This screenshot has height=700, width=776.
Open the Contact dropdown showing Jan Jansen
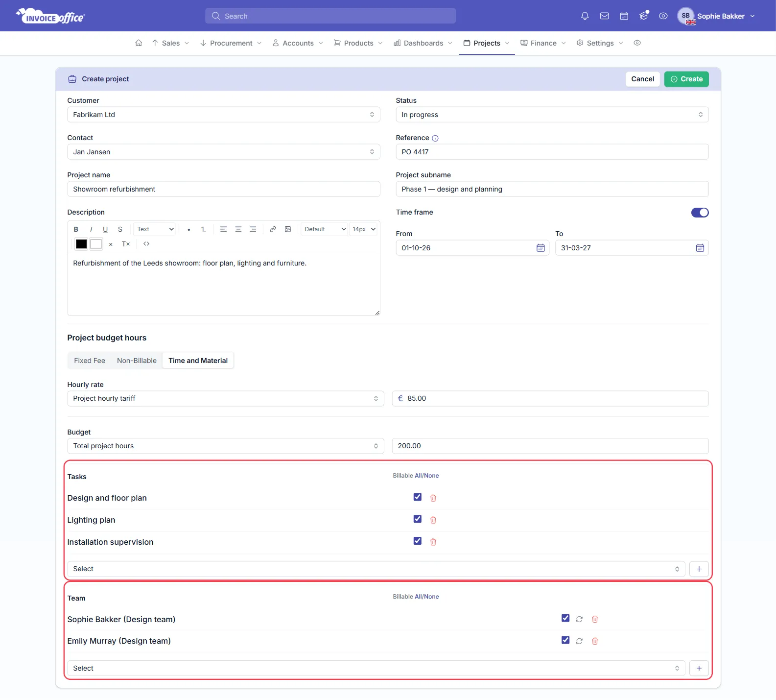[x=224, y=152]
